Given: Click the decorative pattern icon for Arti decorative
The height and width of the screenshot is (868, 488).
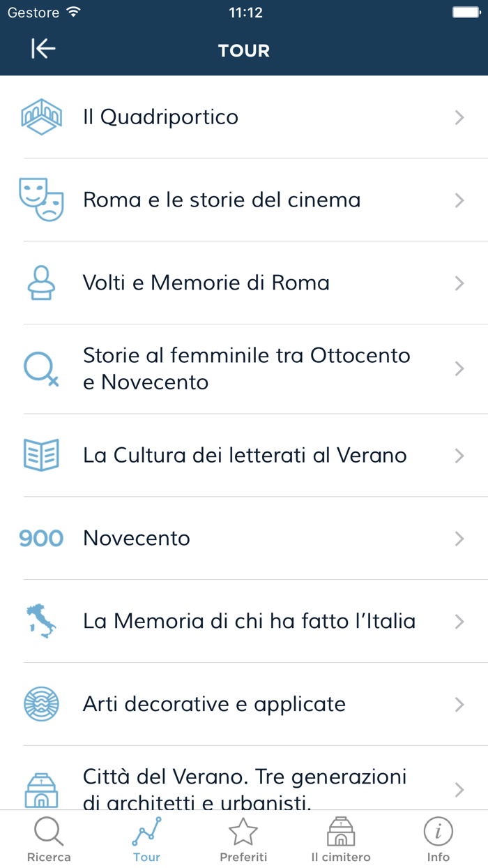Looking at the screenshot, I should 41,704.
